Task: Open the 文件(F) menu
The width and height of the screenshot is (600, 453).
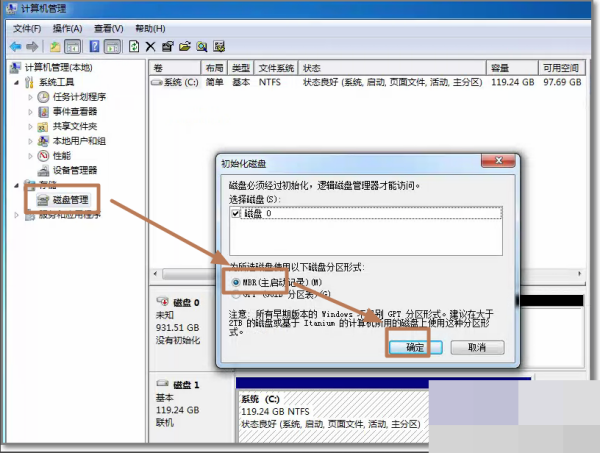Action: click(x=27, y=29)
